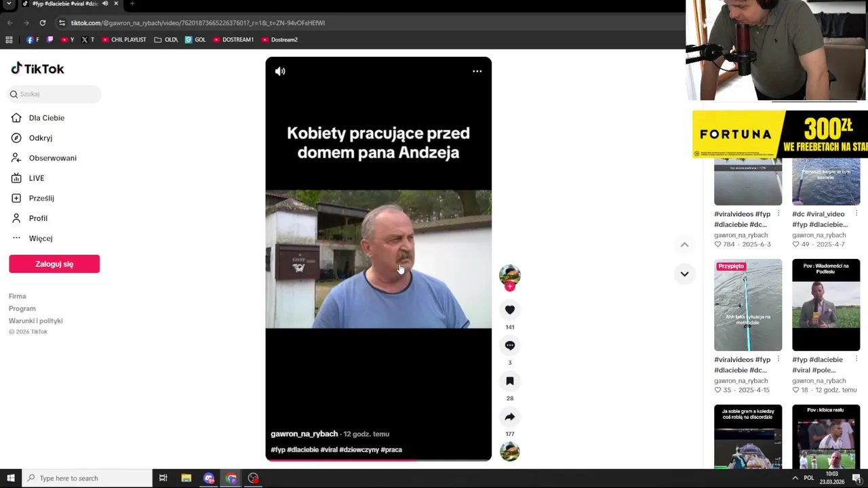Screen dimensions: 868x488
Task: Click the #dziewczyny hashtag in caption
Action: tap(359, 449)
